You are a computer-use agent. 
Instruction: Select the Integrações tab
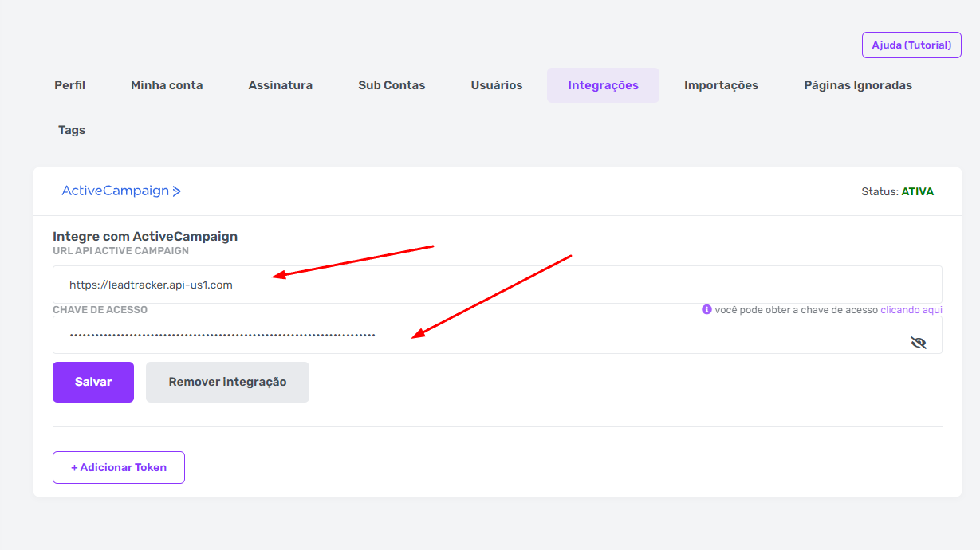pos(603,85)
